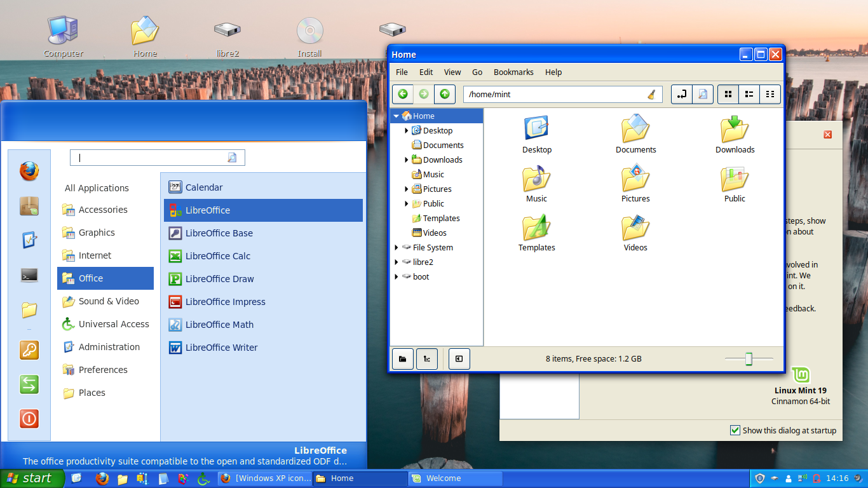This screenshot has width=868, height=488.
Task: Switch to icon view in file manager
Action: (x=728, y=94)
